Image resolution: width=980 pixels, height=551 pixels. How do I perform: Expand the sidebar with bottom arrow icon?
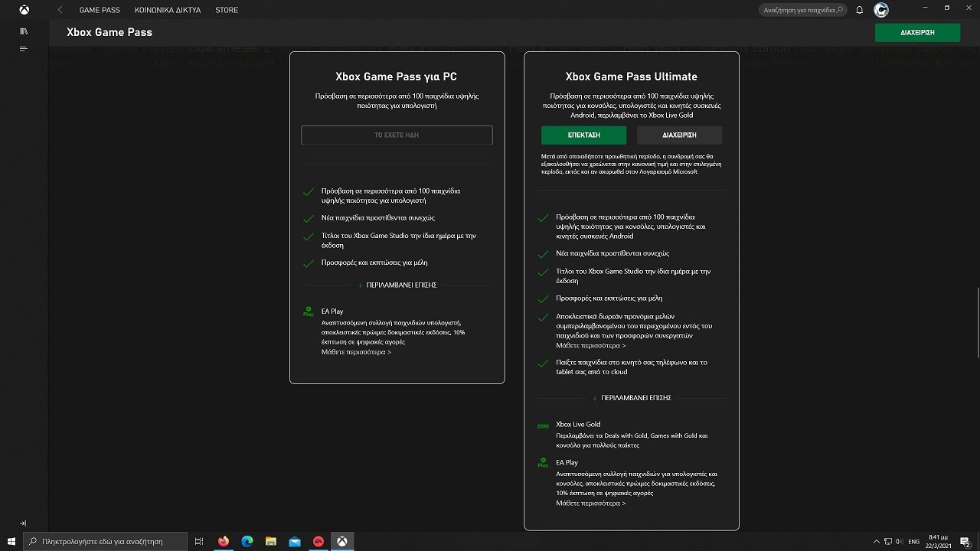click(x=23, y=523)
